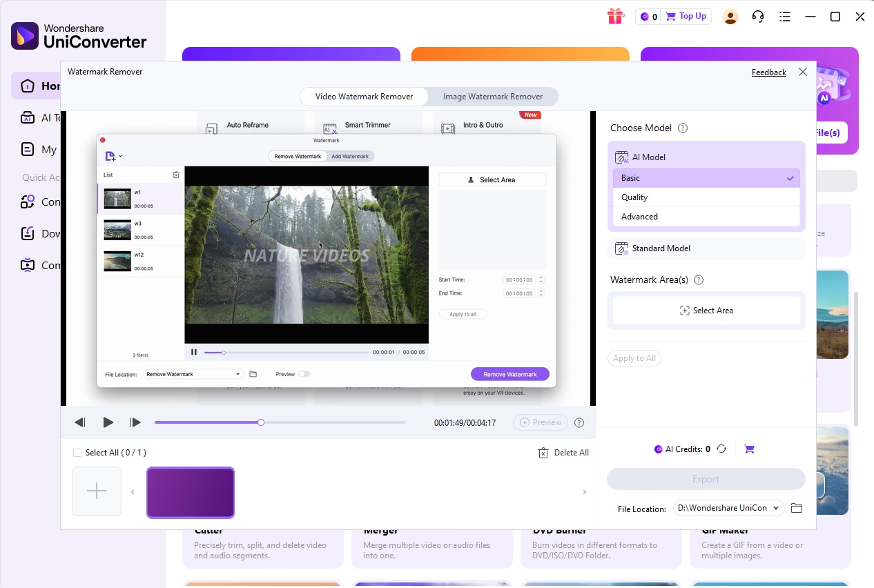Open the File Location dropdown
The width and height of the screenshot is (874, 588).
(728, 507)
